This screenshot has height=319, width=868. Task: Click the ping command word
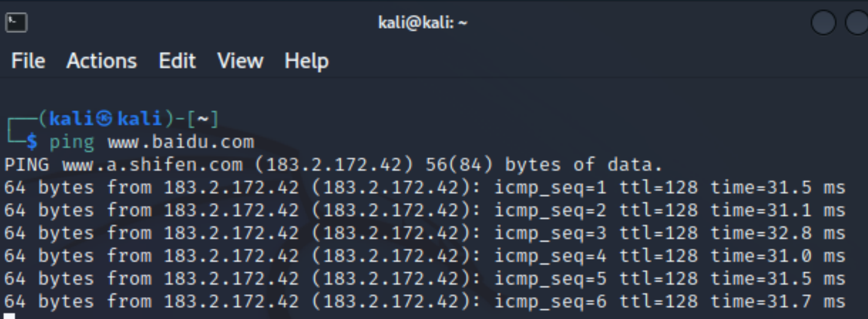[72, 142]
